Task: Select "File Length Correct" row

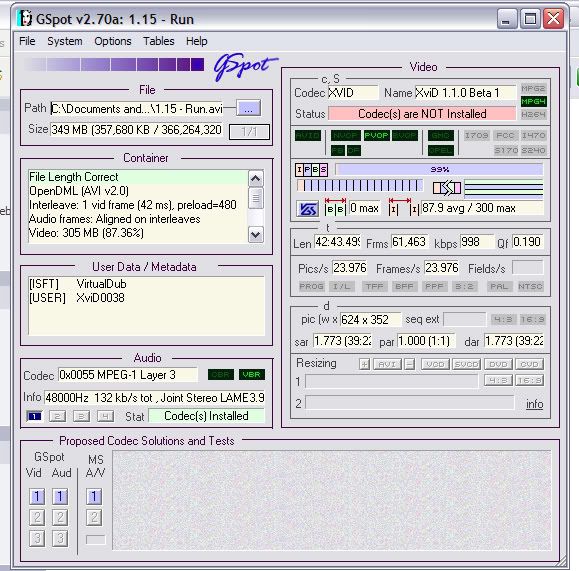Action: 137,177
